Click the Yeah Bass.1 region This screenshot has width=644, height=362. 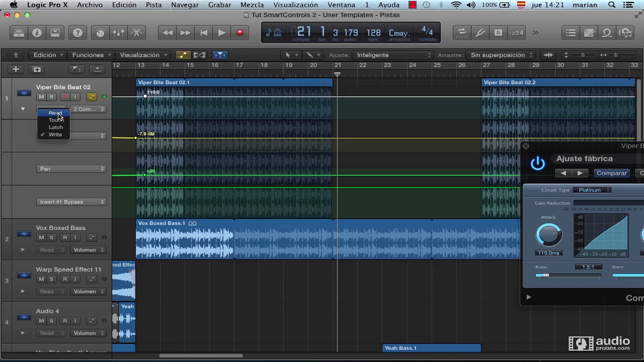(431, 348)
